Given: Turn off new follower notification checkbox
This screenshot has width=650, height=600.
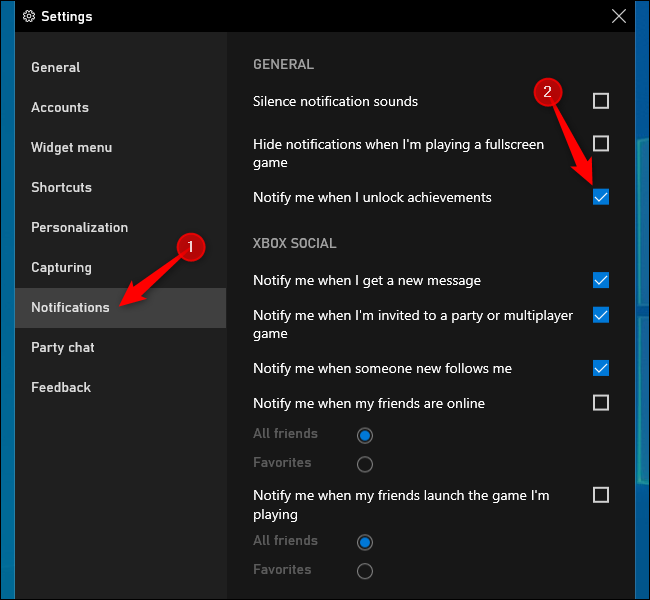Looking at the screenshot, I should [x=601, y=368].
